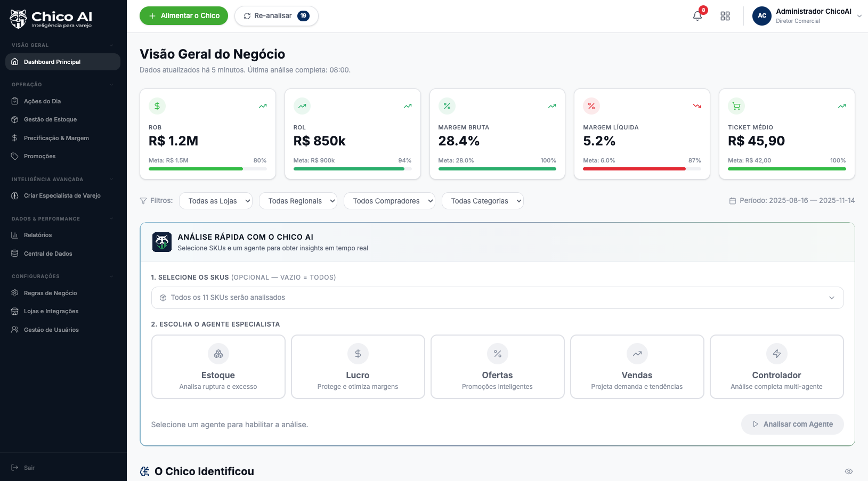Open Lojas e Integrações

pos(63,311)
